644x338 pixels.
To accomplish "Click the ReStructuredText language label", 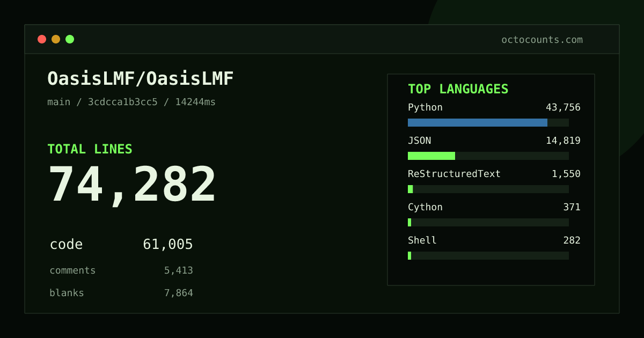I will point(454,174).
